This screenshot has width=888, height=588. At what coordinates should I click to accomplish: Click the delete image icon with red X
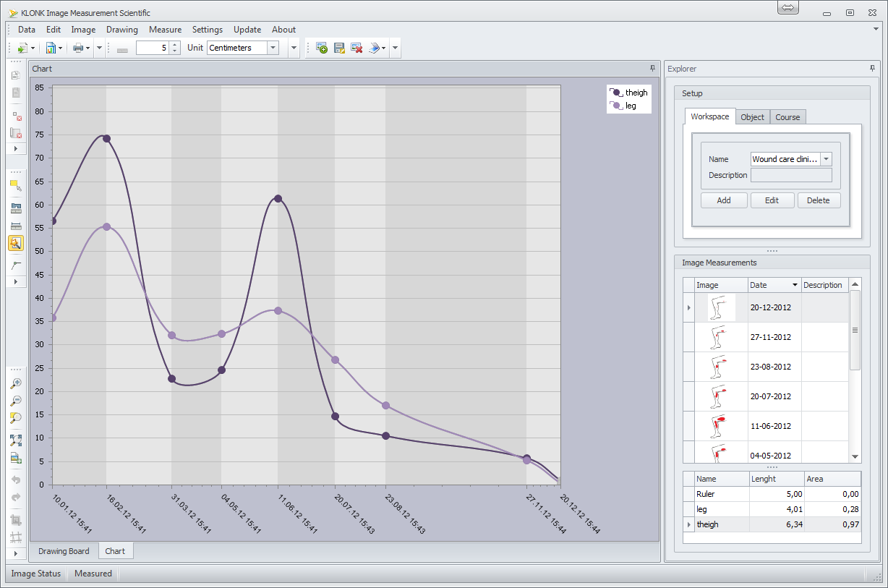tap(357, 48)
